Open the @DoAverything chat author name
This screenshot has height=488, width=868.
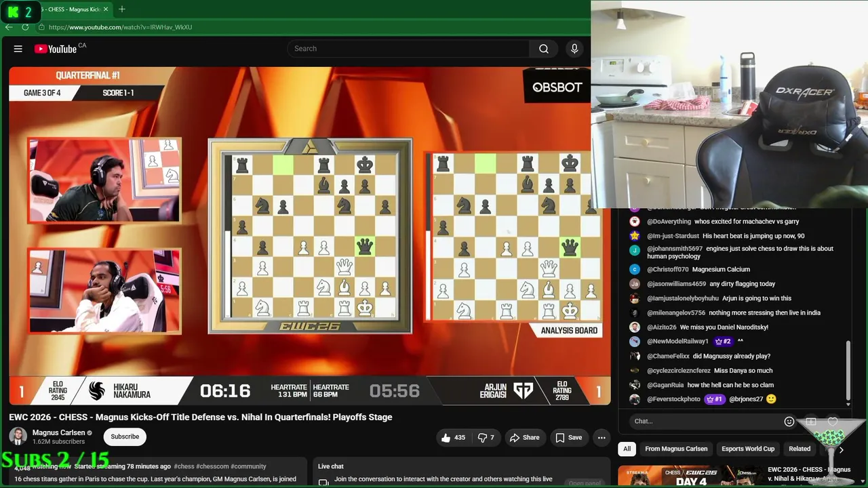[669, 222]
